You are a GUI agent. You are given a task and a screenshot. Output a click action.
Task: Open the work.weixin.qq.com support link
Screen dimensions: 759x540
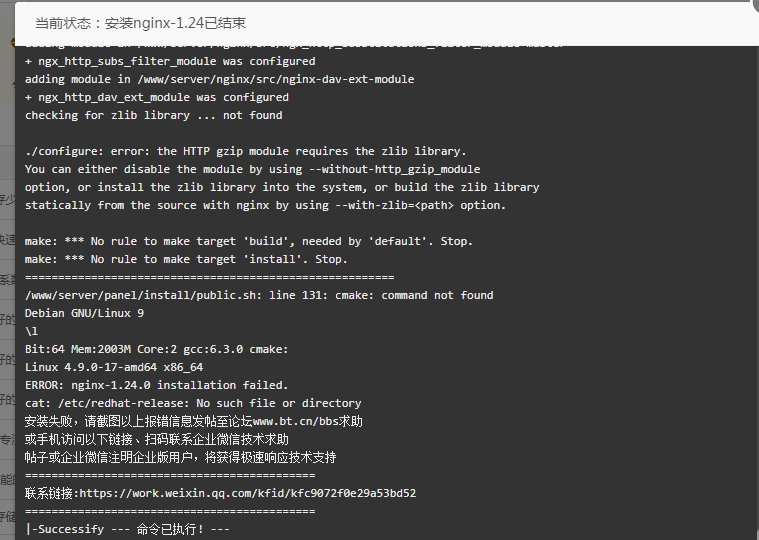click(247, 493)
